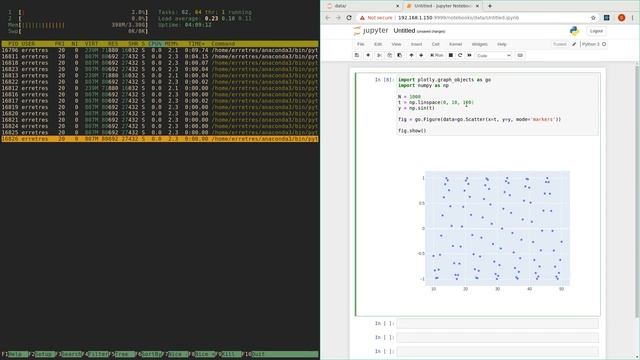Click the Python logo in notebook header
The height and width of the screenshot is (360, 640).
[575, 31]
